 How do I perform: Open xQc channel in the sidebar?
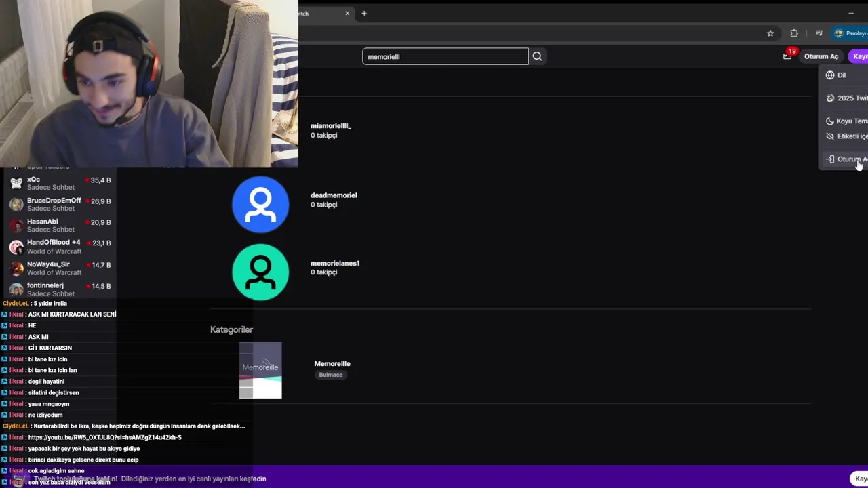coord(60,183)
